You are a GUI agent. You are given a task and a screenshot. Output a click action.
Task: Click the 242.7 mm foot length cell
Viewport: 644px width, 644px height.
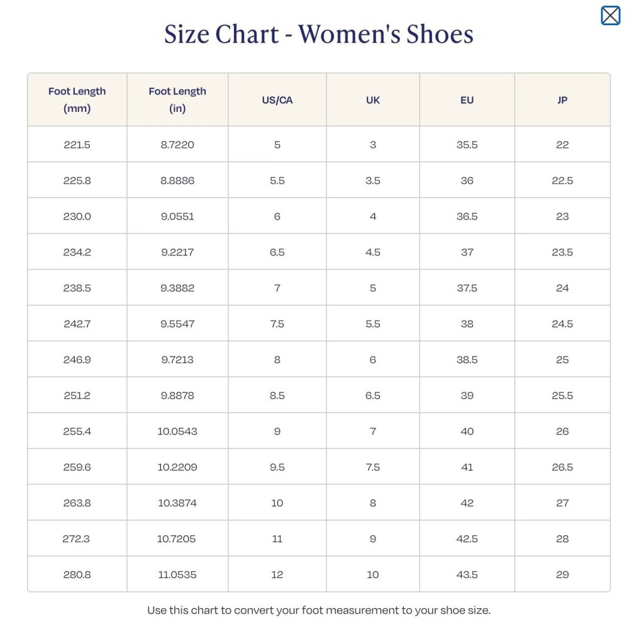coord(77,324)
